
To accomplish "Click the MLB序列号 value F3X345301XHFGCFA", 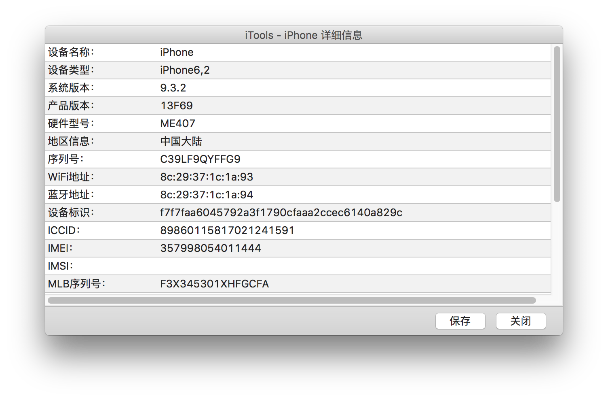I will tap(214, 284).
